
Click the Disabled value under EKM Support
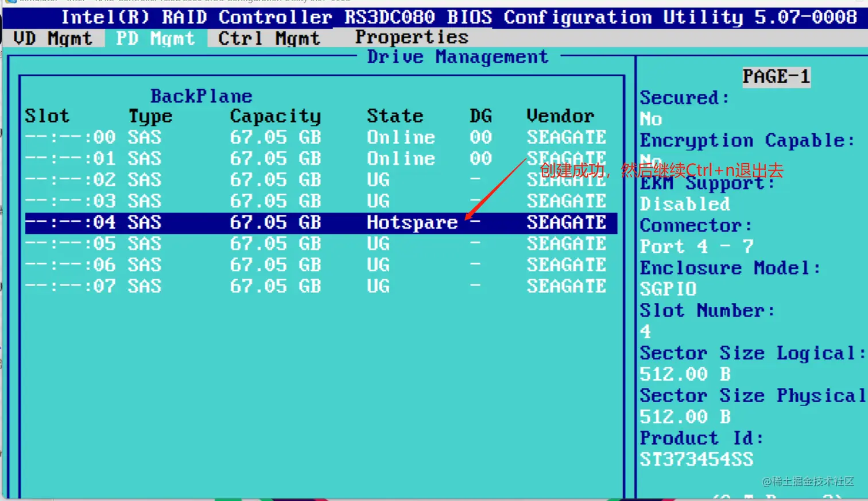click(x=685, y=204)
